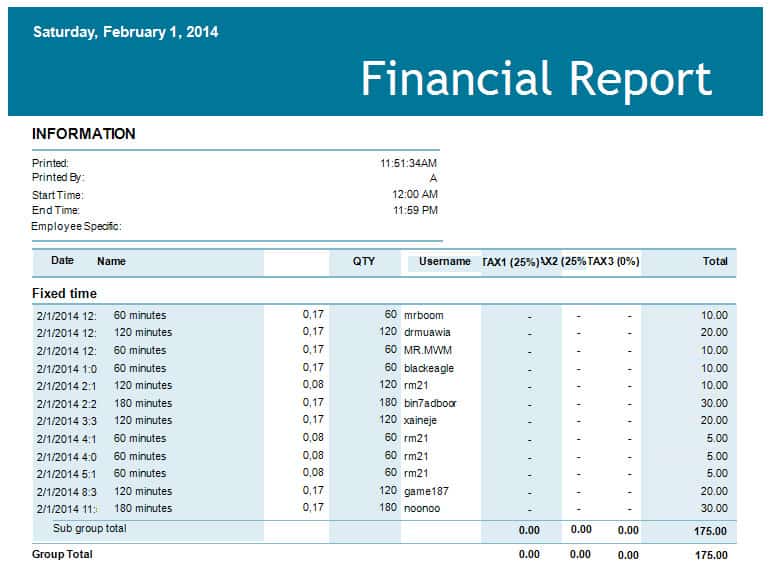Select Sub group total amount 175.00
The width and height of the screenshot is (769, 565).
[x=710, y=531]
